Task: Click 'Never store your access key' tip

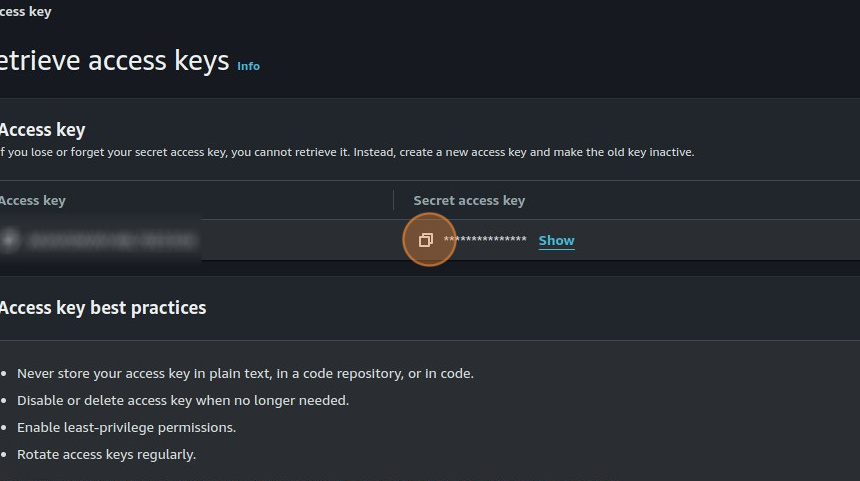Action: click(x=245, y=374)
